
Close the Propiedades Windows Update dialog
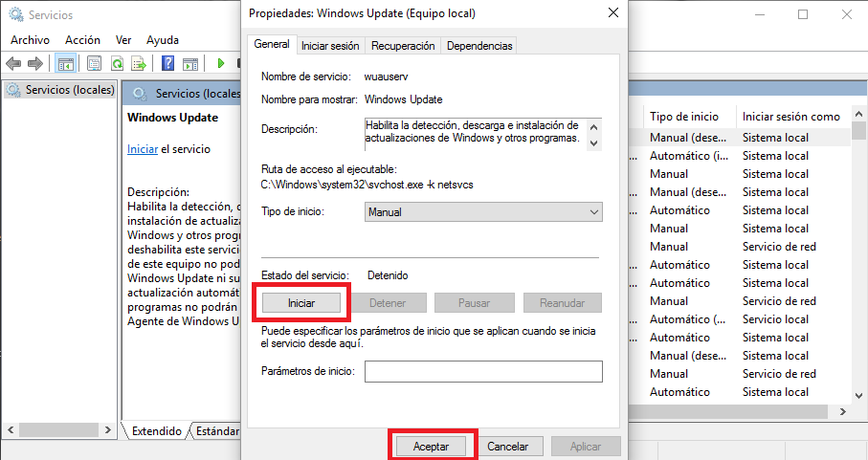tap(613, 12)
